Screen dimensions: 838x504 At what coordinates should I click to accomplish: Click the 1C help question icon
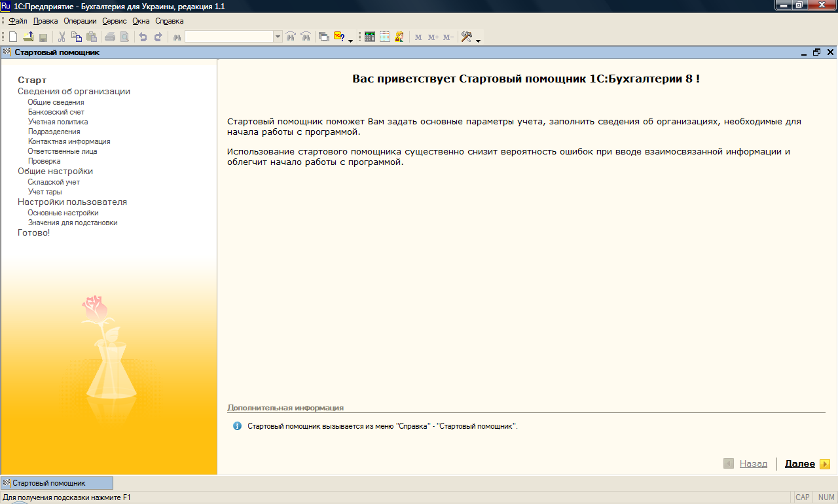(339, 37)
